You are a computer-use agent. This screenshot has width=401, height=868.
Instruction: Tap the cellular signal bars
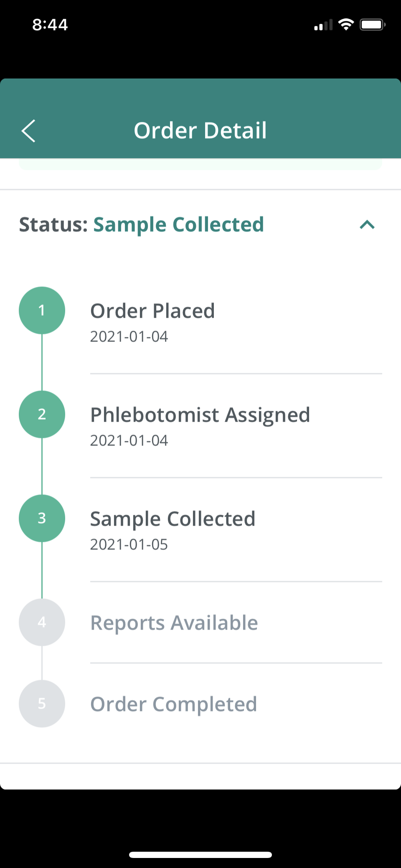pyautogui.click(x=323, y=25)
